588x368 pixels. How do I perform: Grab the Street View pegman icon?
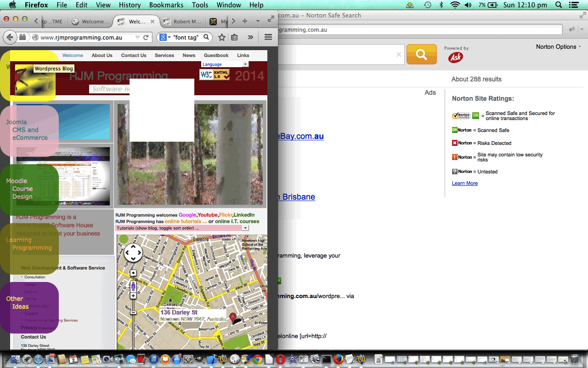click(x=133, y=286)
